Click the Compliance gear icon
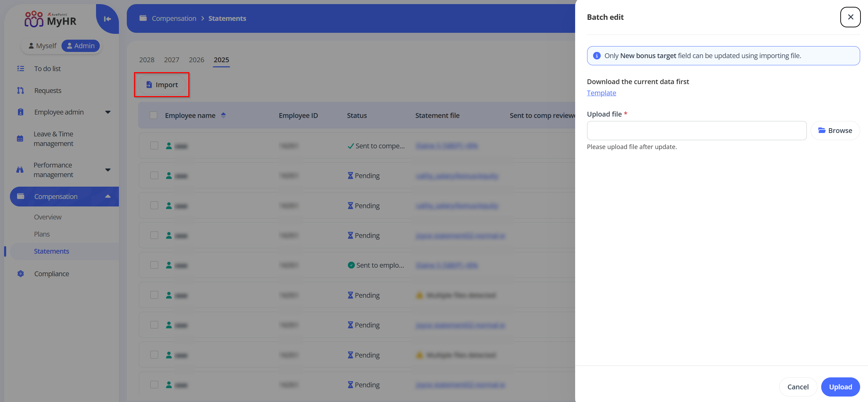Image resolution: width=868 pixels, height=402 pixels. pos(21,274)
